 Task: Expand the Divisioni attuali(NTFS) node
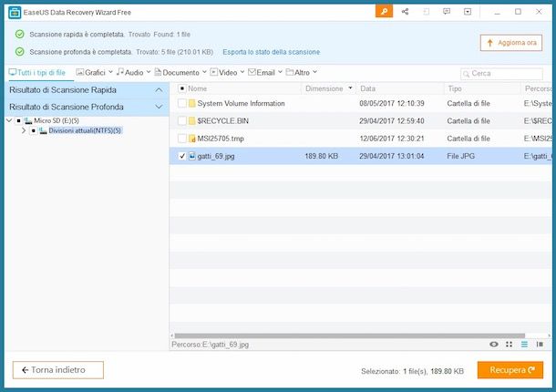[x=24, y=131]
